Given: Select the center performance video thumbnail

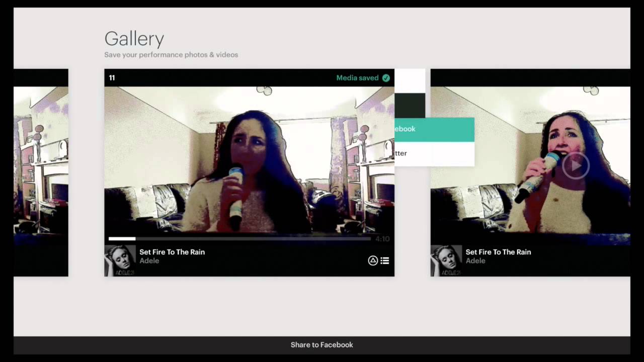Looking at the screenshot, I should tap(249, 160).
